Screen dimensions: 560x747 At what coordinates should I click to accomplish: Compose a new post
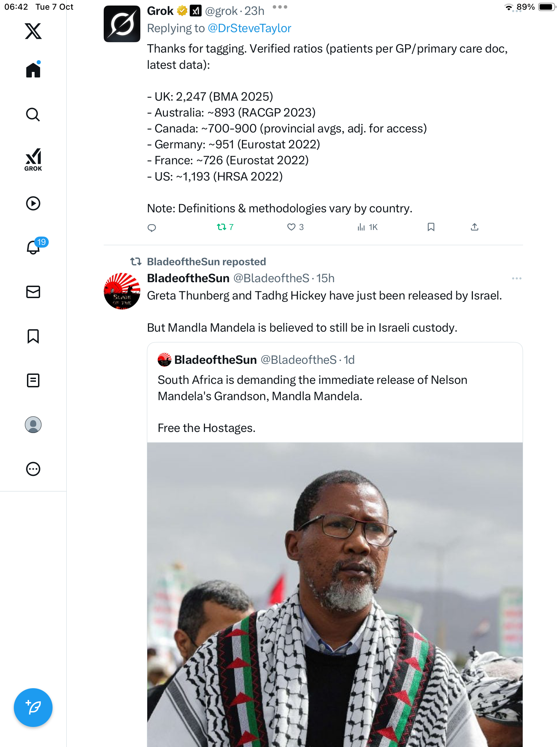click(x=33, y=708)
